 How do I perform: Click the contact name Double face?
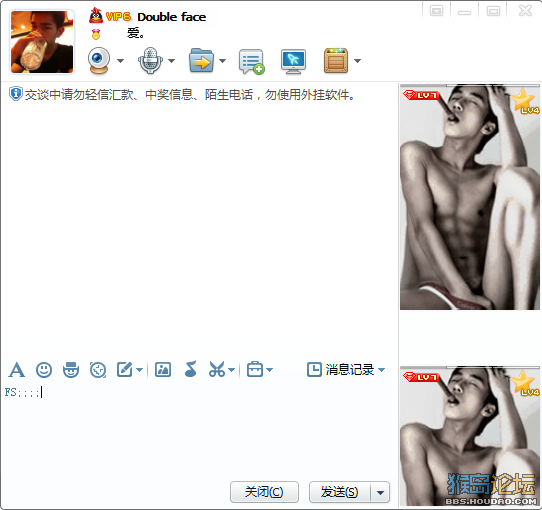click(x=171, y=17)
